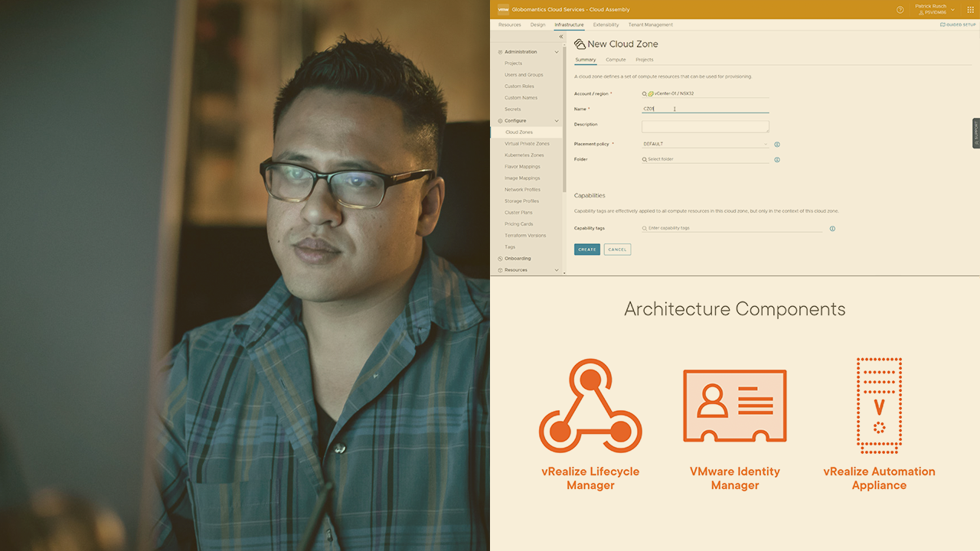
Task: Click the Capability tags info icon
Action: (x=832, y=228)
